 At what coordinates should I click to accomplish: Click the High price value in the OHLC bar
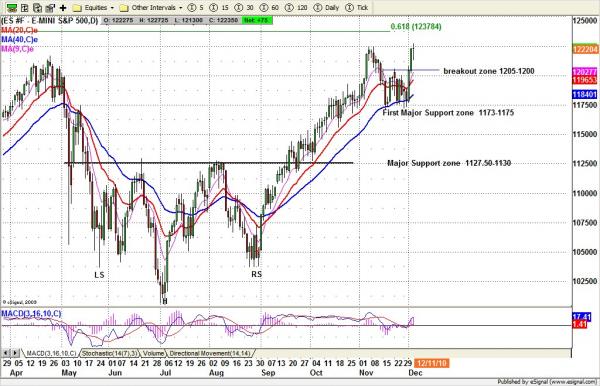[154, 20]
